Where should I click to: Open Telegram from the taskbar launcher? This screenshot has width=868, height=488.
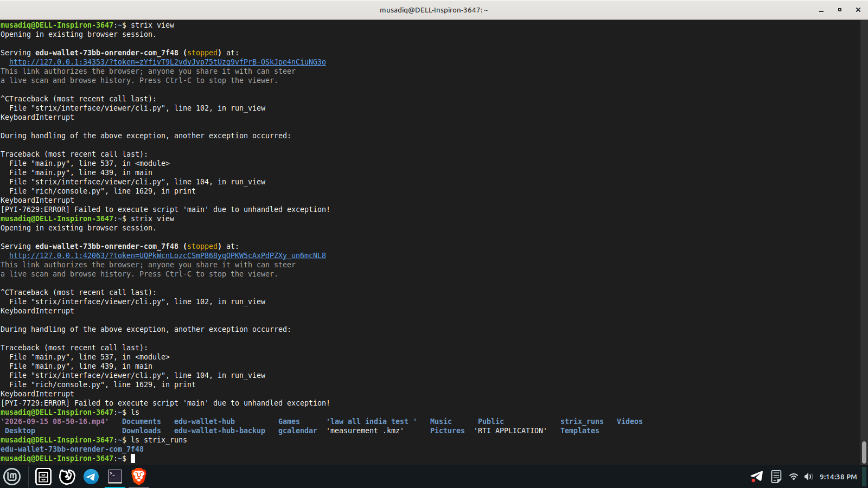[x=91, y=477]
